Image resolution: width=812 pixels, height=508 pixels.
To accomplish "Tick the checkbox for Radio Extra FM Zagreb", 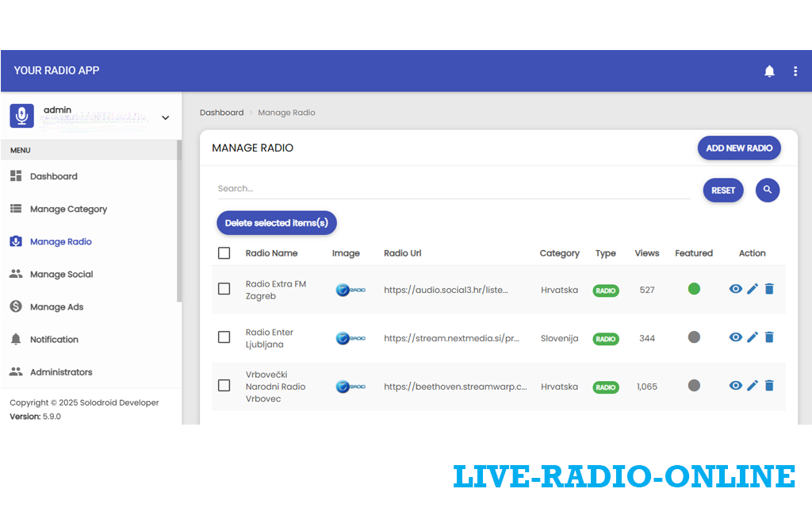I will tap(224, 289).
